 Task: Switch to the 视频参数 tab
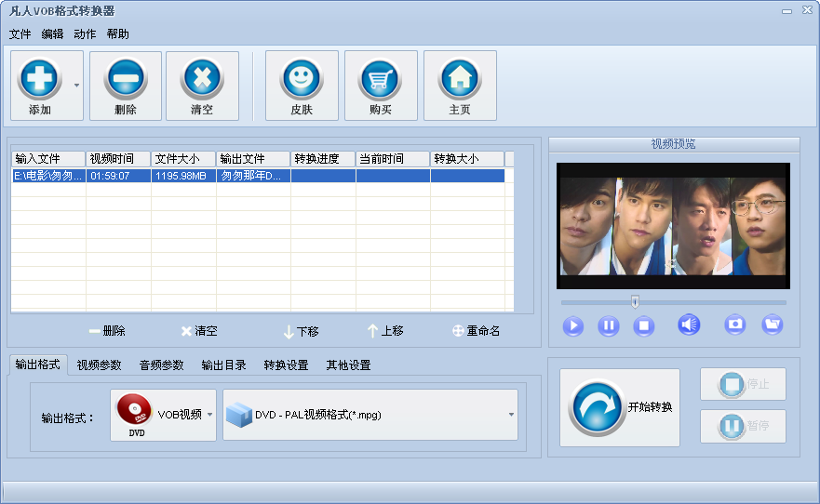100,365
